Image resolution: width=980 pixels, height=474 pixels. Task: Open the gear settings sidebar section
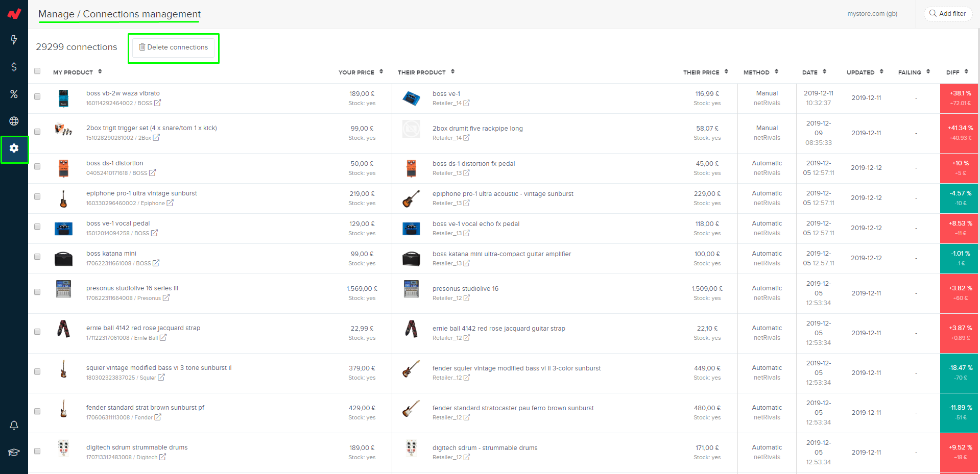14,148
